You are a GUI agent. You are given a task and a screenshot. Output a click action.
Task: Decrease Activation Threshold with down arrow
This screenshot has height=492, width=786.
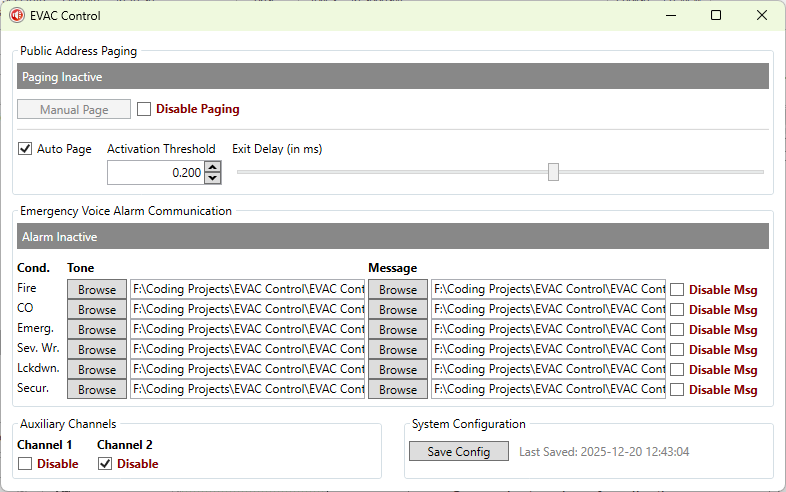pos(212,178)
